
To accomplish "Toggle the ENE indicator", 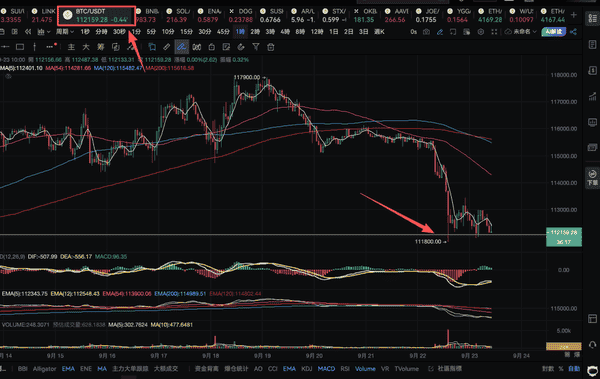I will 86,369.
